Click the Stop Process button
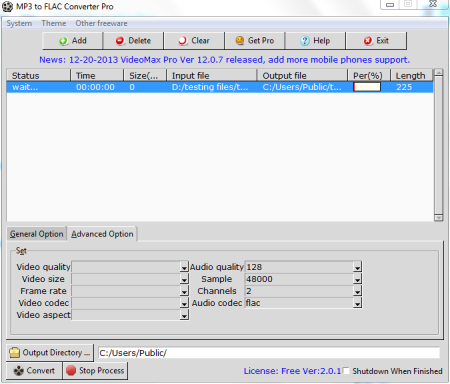The image size is (450, 384). coord(95,371)
